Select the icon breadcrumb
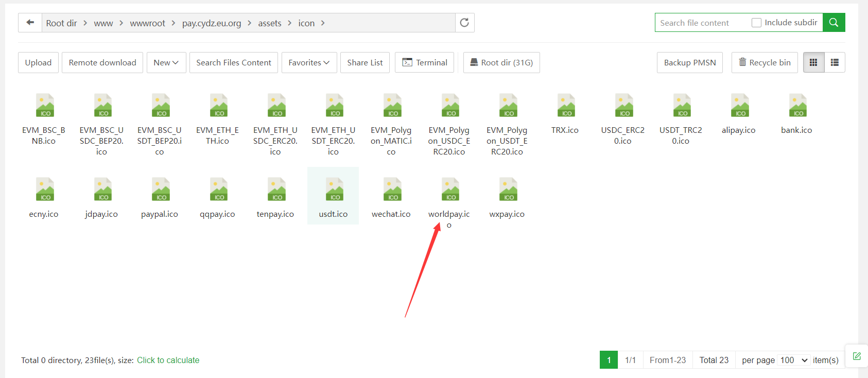868x378 pixels. tap(306, 23)
